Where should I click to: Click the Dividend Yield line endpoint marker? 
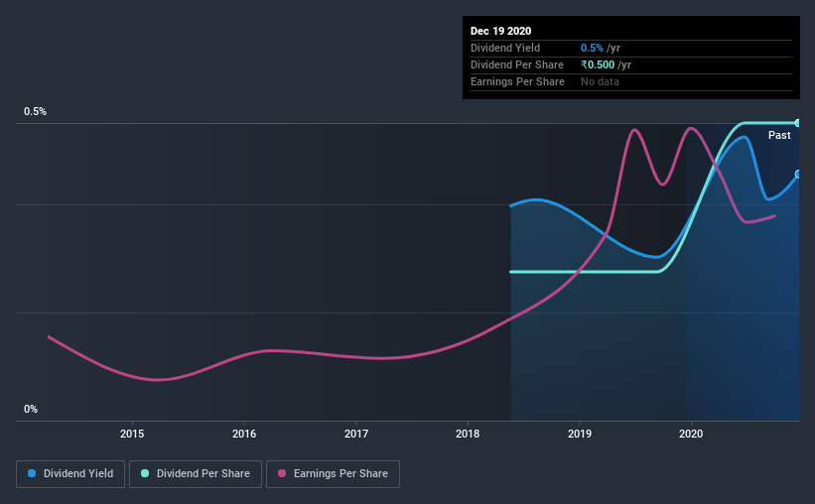[x=797, y=174]
